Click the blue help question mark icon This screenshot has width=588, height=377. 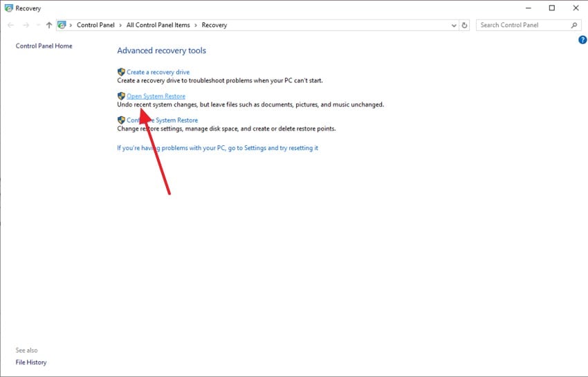point(582,39)
